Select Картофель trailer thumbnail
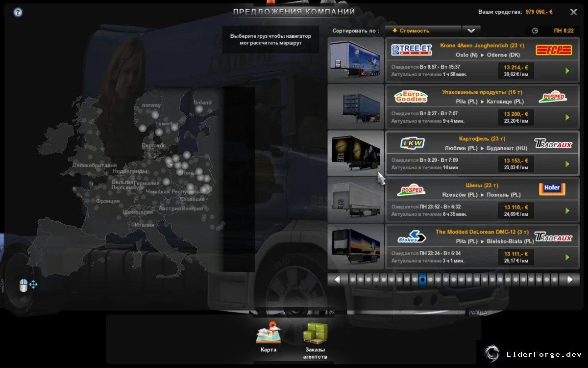The height and width of the screenshot is (368, 588). (356, 153)
